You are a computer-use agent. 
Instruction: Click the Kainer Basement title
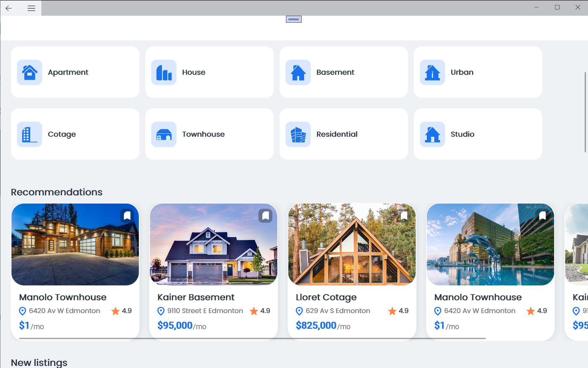coord(196,297)
